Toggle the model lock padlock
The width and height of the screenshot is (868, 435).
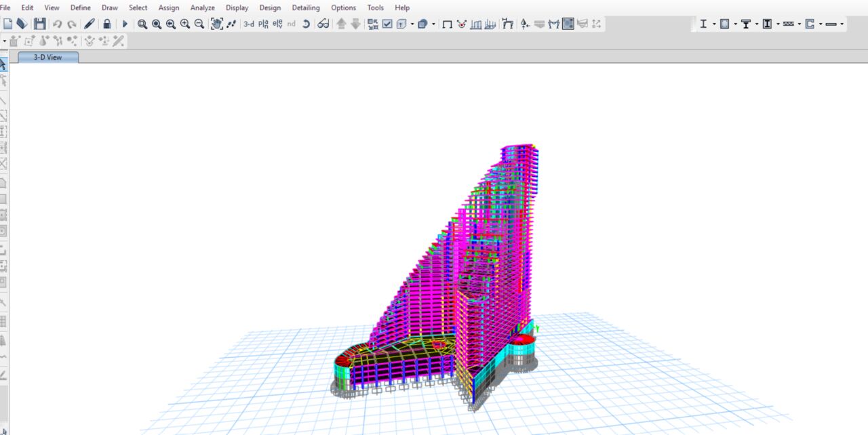(107, 24)
